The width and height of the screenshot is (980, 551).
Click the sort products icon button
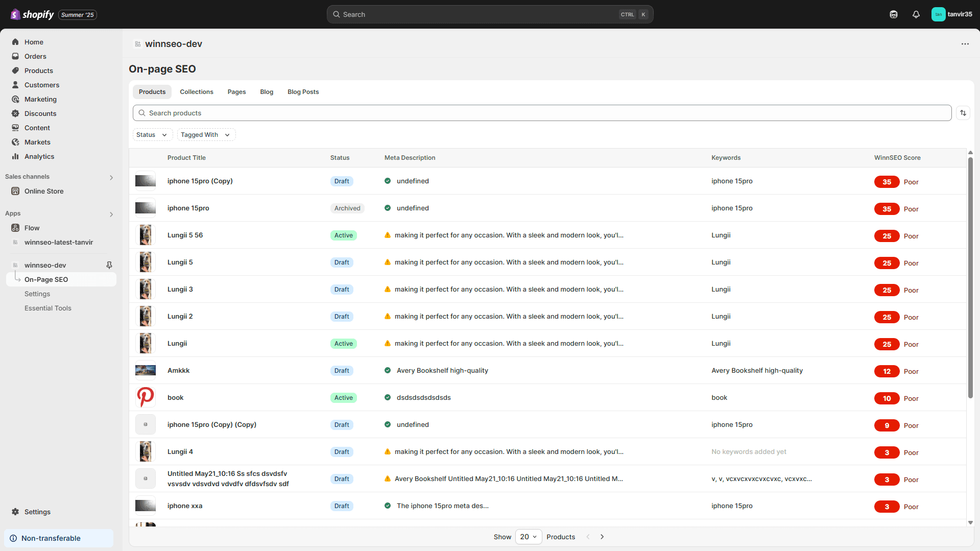[963, 113]
